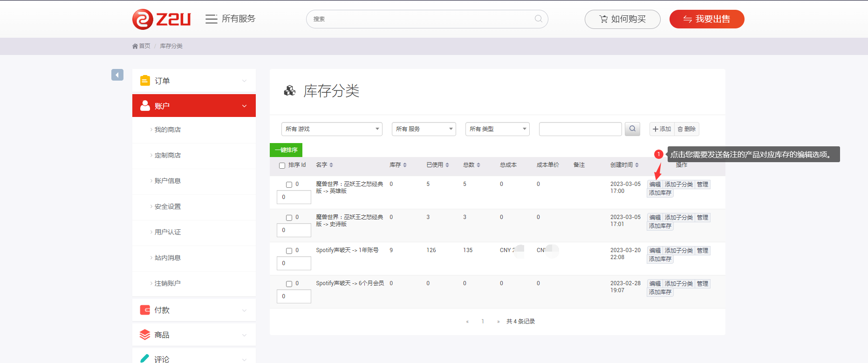Check the Spotify 1年账号 row checkbox
The image size is (868, 363).
tap(289, 251)
